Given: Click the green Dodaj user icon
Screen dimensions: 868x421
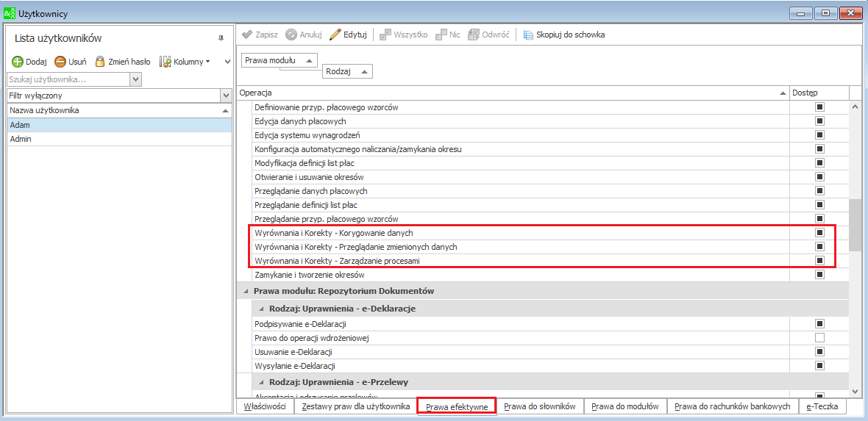Looking at the screenshot, I should [x=17, y=62].
